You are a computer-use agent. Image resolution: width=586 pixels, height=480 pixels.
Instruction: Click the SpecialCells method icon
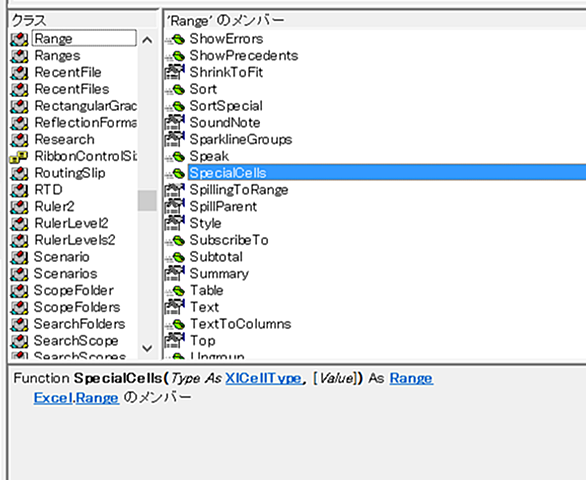(175, 173)
